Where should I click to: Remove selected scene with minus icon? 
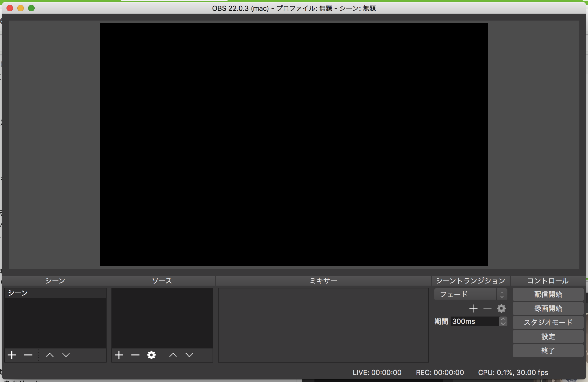28,355
